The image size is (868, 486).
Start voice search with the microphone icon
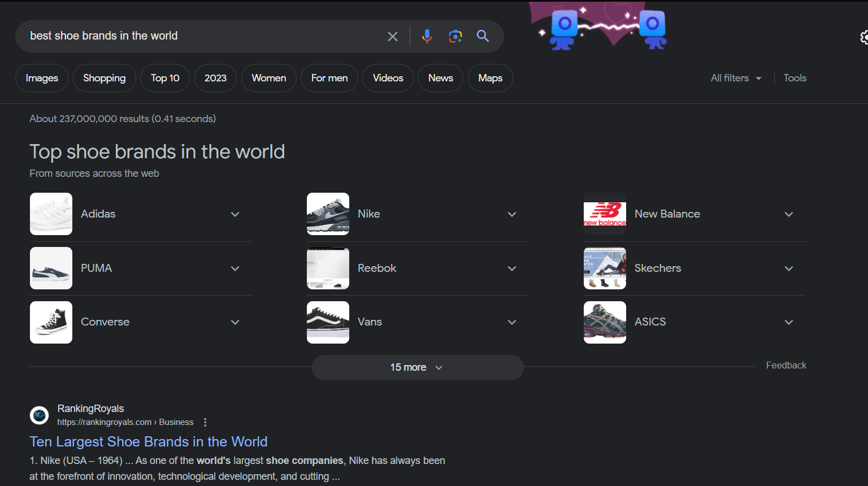click(427, 37)
